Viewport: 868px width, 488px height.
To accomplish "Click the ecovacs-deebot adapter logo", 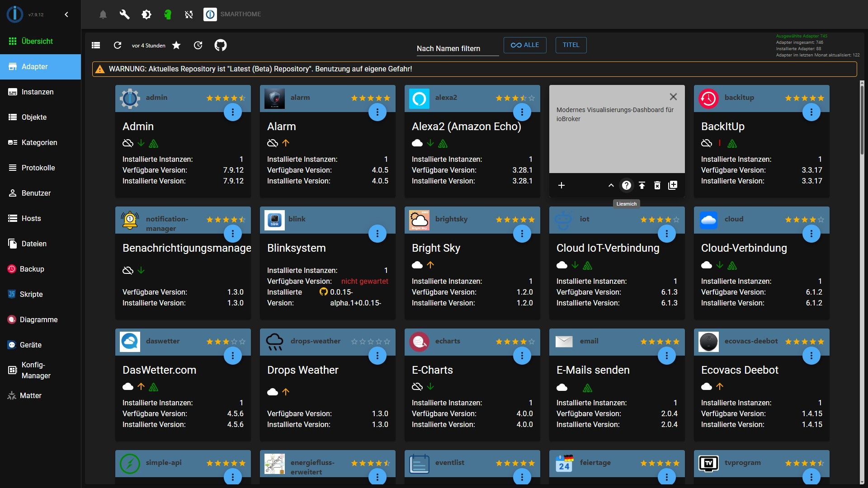I will [708, 342].
